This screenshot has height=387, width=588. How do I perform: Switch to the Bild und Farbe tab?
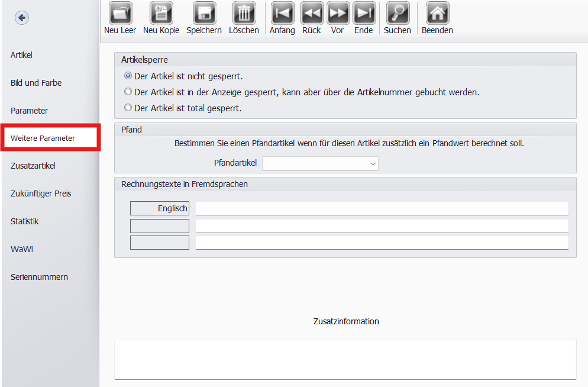pyautogui.click(x=36, y=83)
